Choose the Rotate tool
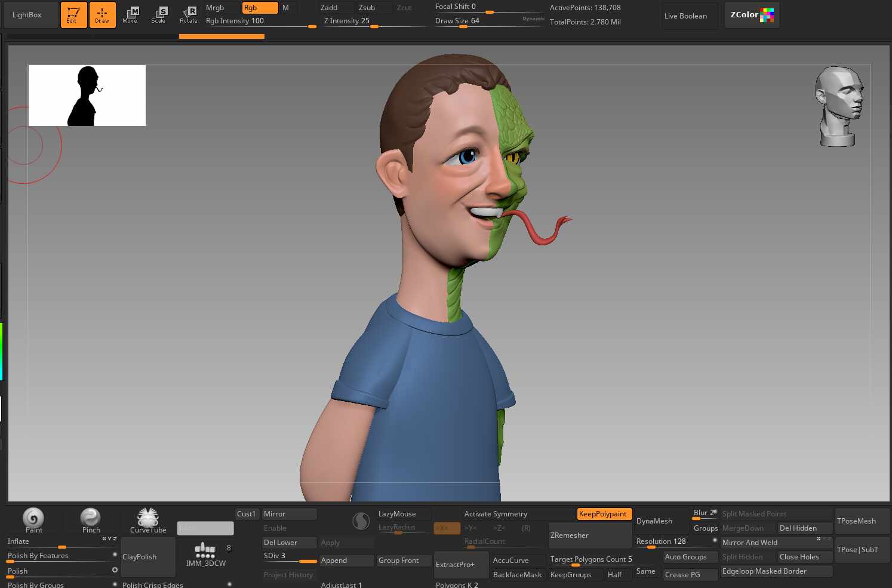This screenshot has height=588, width=892. (189, 15)
